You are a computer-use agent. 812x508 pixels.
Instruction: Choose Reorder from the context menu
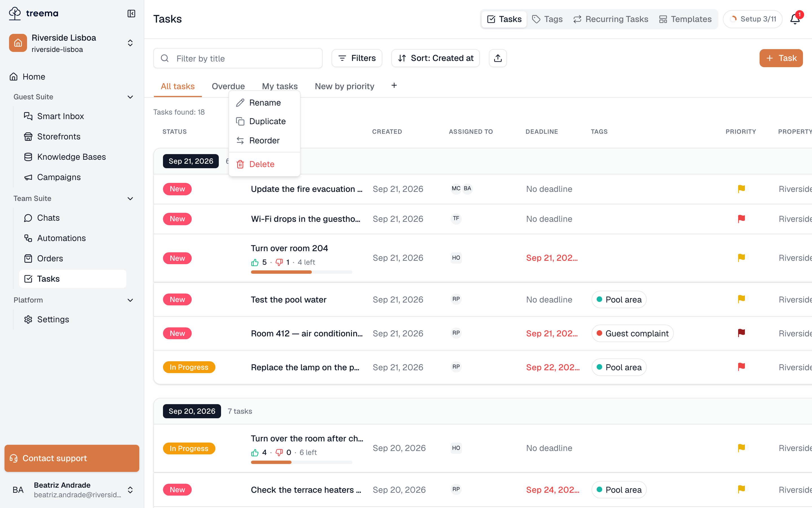click(264, 141)
